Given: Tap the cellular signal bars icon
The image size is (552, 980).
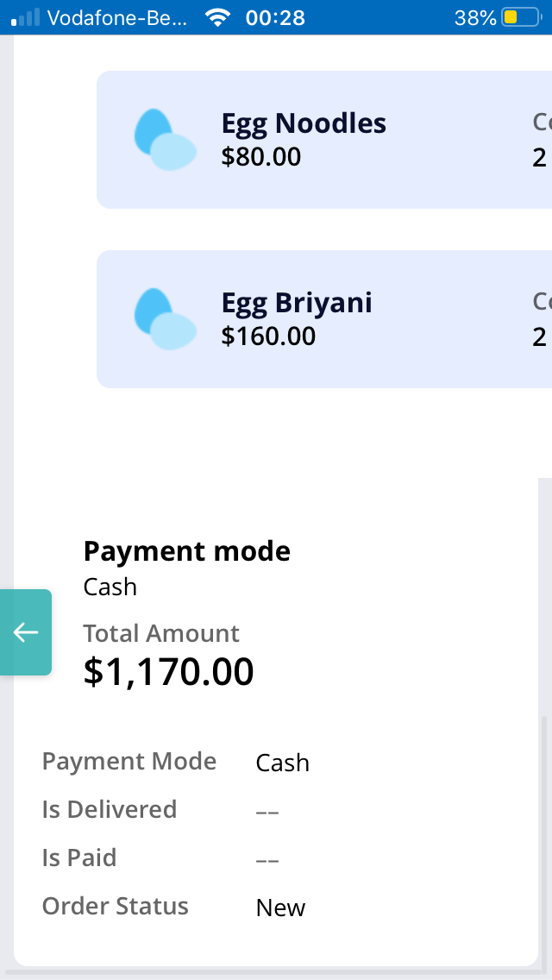Looking at the screenshot, I should 26,17.
